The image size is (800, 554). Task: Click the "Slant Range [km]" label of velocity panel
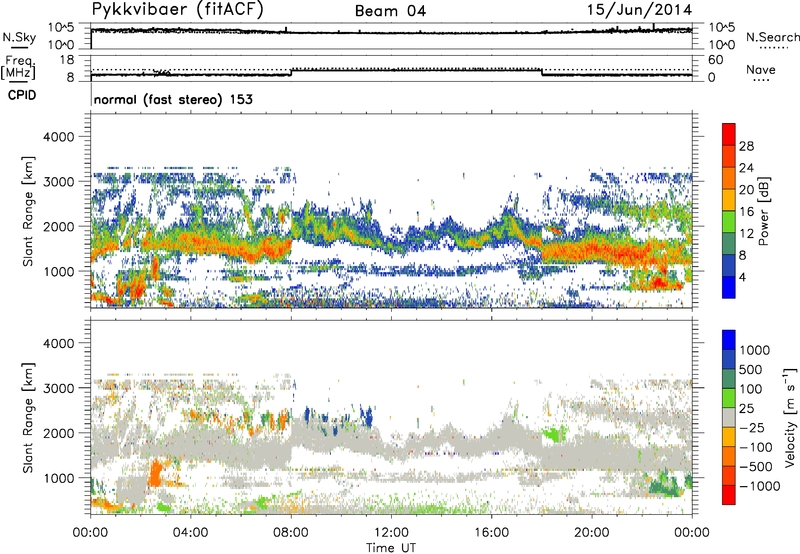click(28, 418)
